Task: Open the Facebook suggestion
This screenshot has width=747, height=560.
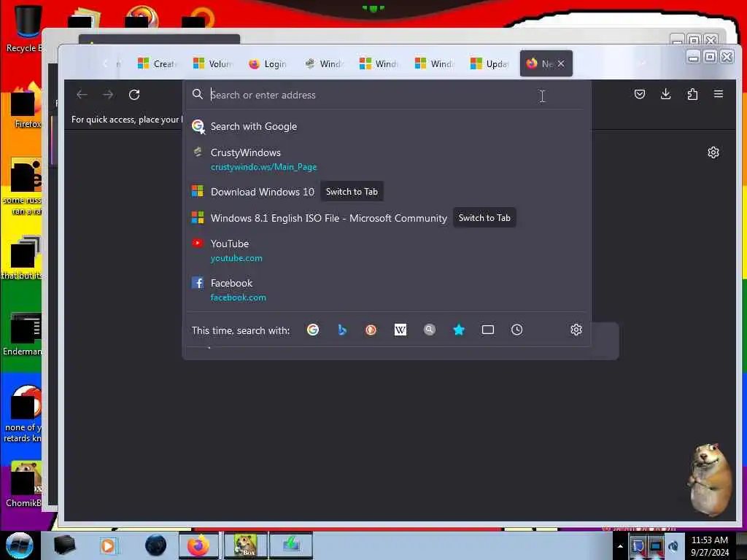Action: coord(387,289)
